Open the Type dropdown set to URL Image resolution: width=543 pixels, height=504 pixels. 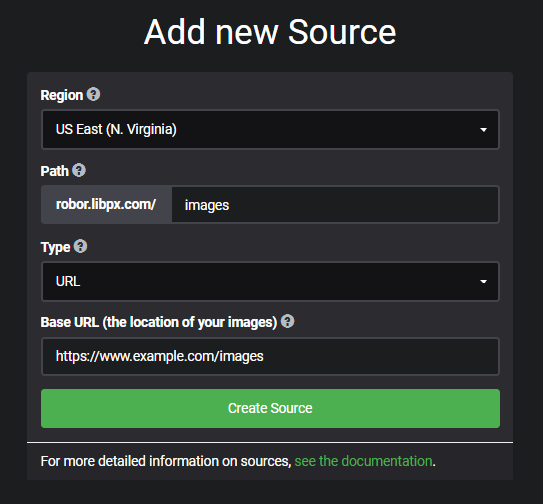coord(270,281)
